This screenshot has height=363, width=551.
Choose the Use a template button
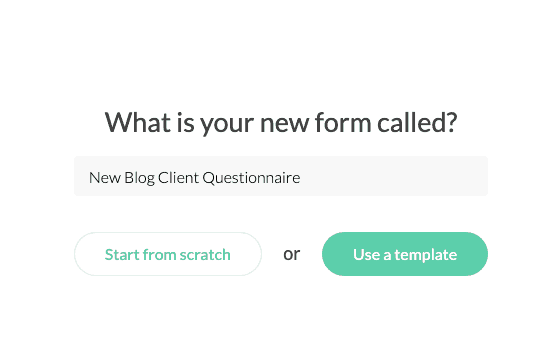[x=405, y=254]
